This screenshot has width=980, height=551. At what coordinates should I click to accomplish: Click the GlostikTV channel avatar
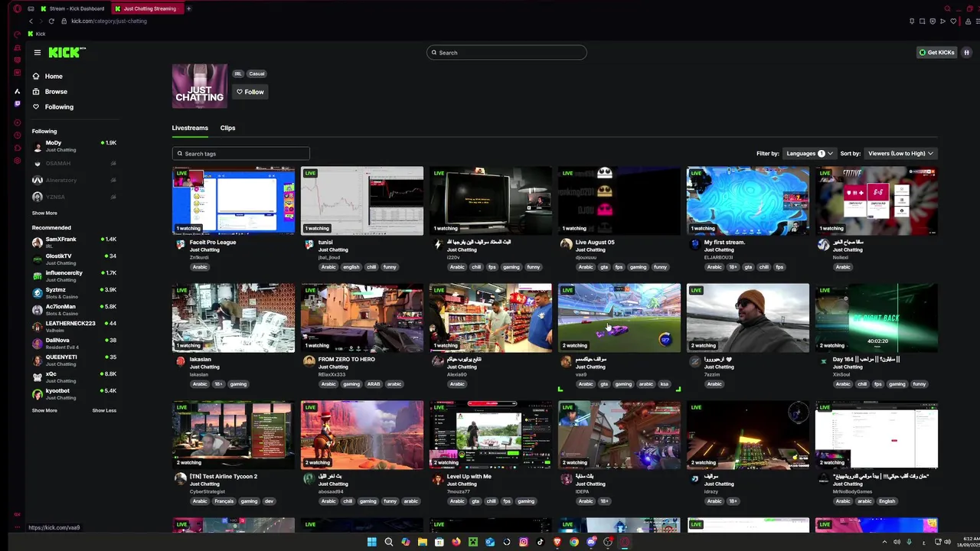[x=37, y=259]
